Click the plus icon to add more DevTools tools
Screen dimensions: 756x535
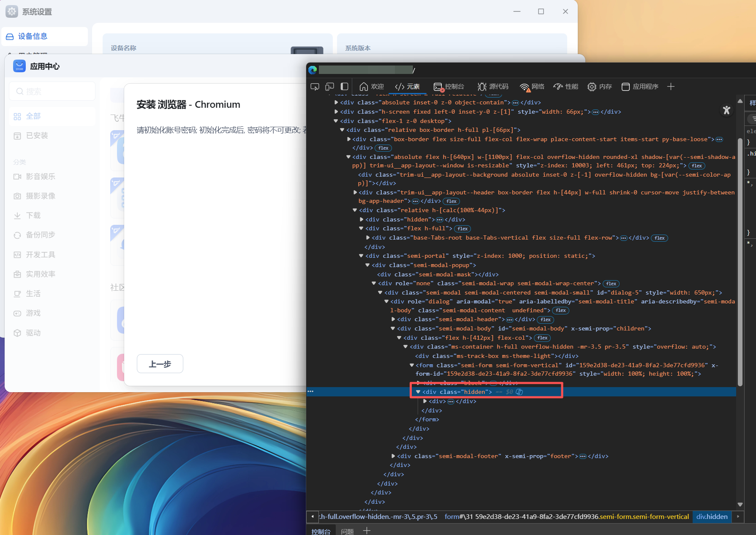coord(671,87)
